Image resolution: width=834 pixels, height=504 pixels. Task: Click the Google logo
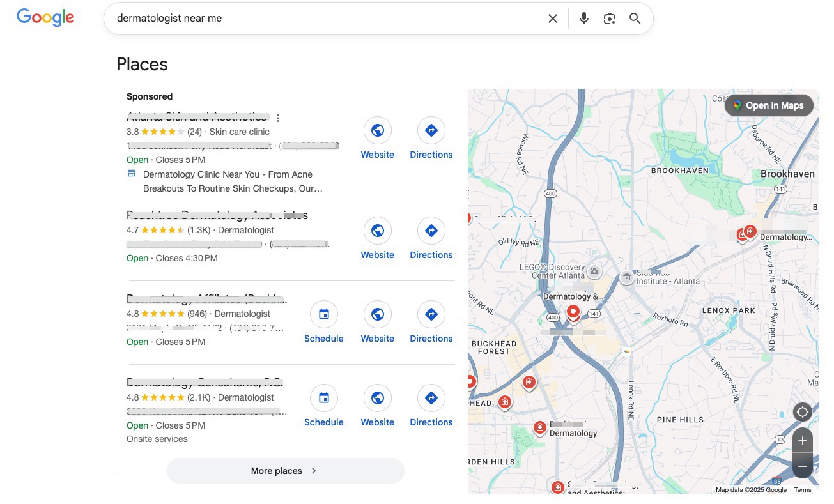(45, 18)
